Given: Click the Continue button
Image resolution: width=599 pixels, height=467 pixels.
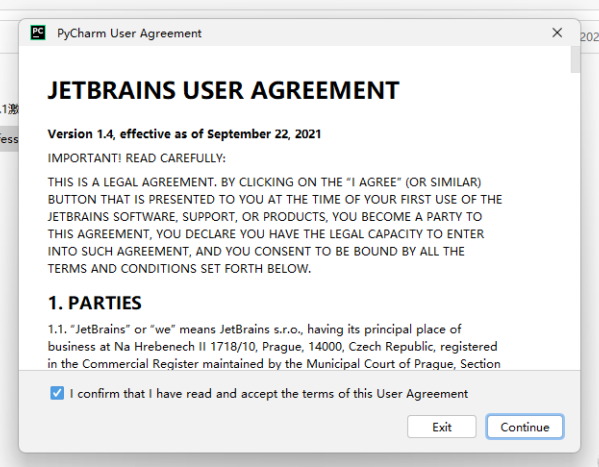Looking at the screenshot, I should pos(525,427).
